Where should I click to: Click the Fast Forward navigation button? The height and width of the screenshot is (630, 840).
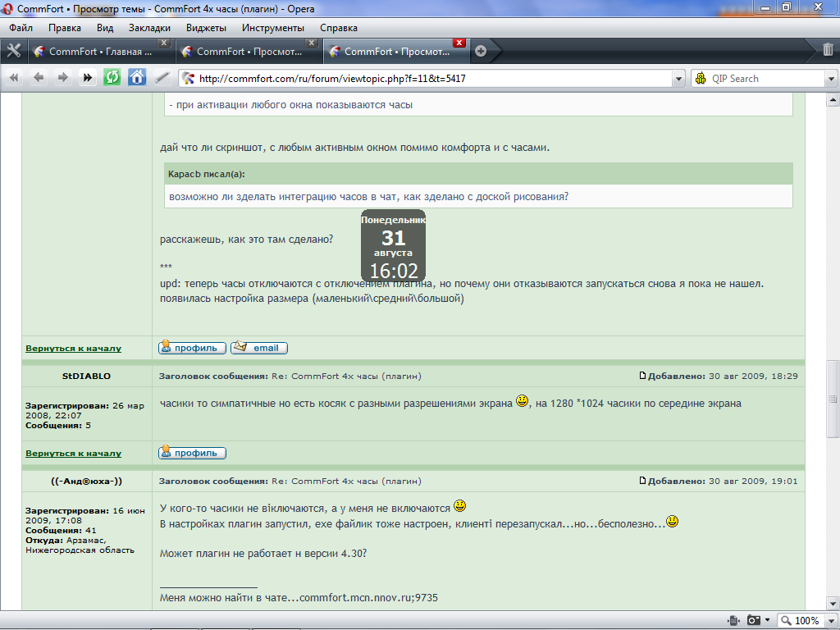[87, 78]
